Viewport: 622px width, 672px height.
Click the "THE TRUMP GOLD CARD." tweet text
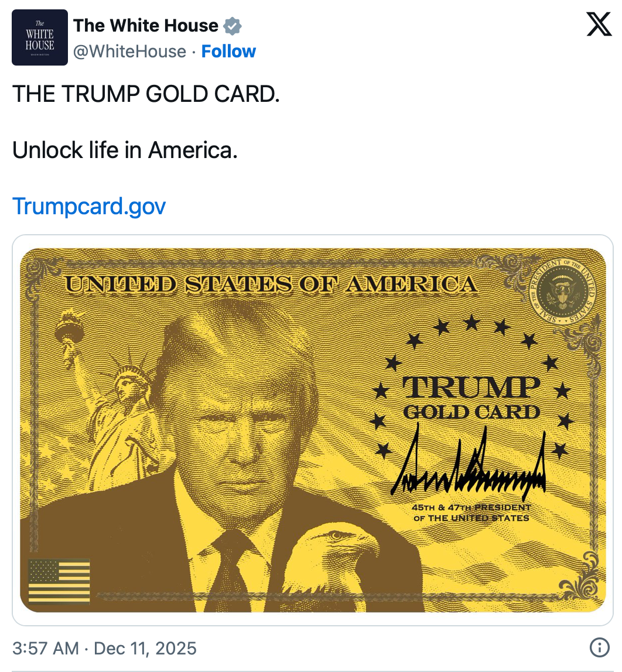[146, 94]
